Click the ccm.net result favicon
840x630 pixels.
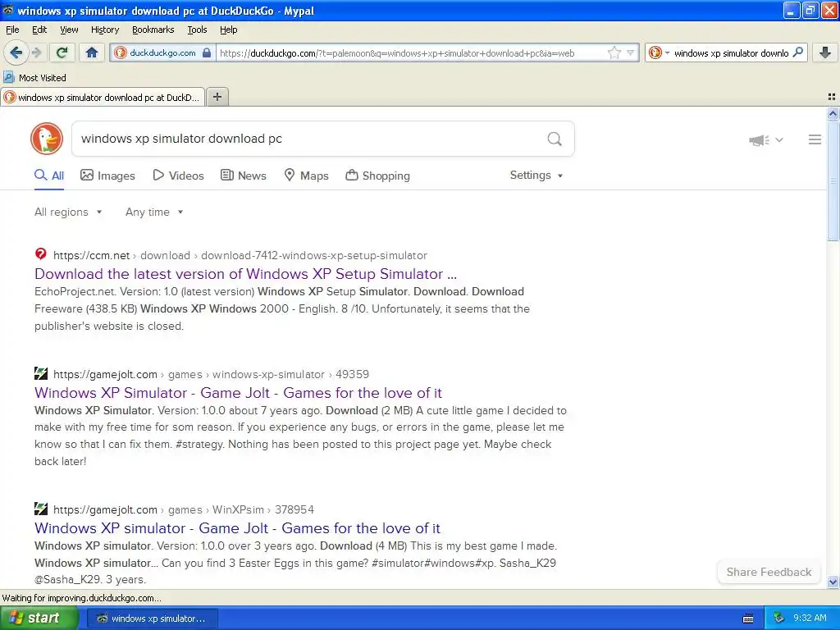(x=41, y=254)
